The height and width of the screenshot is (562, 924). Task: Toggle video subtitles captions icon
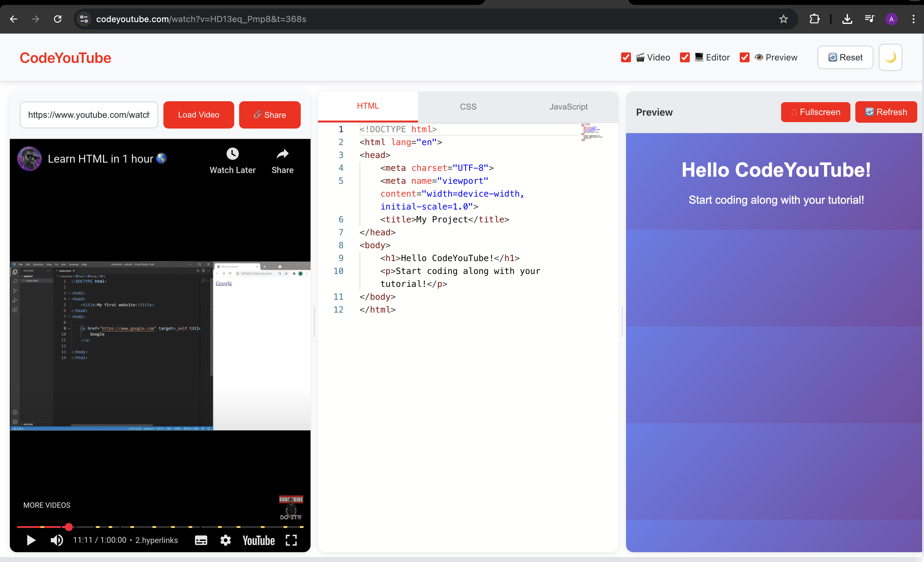pyautogui.click(x=201, y=540)
